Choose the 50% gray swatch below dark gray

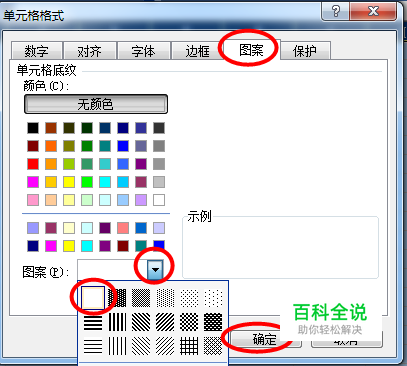click(x=159, y=146)
